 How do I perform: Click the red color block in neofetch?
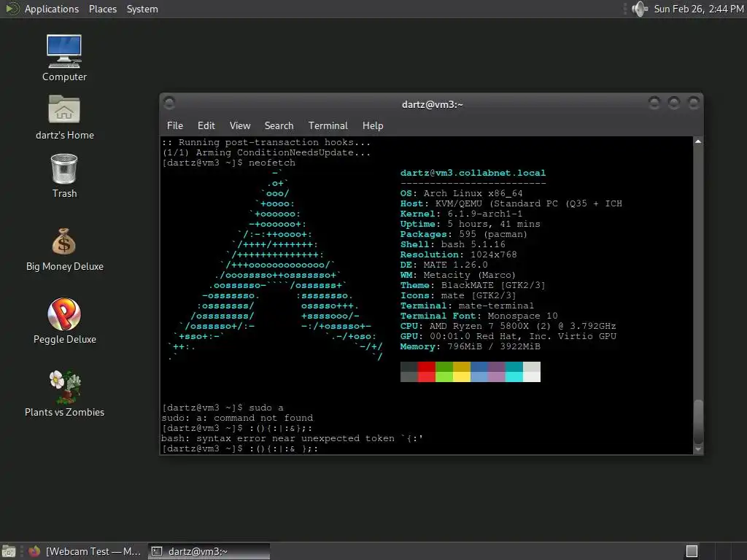pyautogui.click(x=426, y=371)
